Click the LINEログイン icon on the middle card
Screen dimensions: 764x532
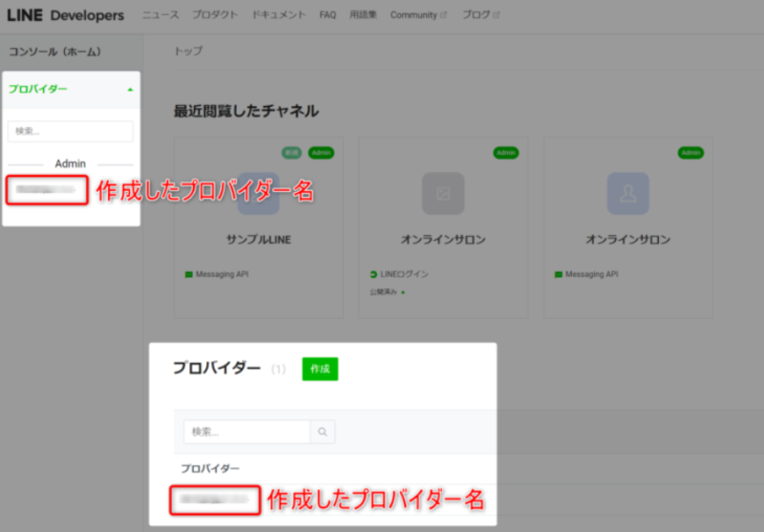[x=373, y=275]
